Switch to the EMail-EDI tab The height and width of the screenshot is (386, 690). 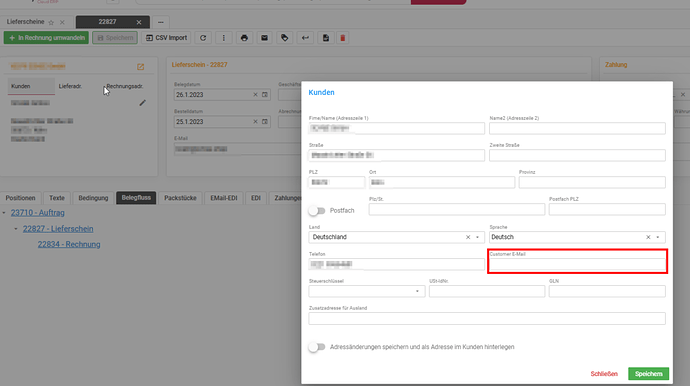(224, 198)
